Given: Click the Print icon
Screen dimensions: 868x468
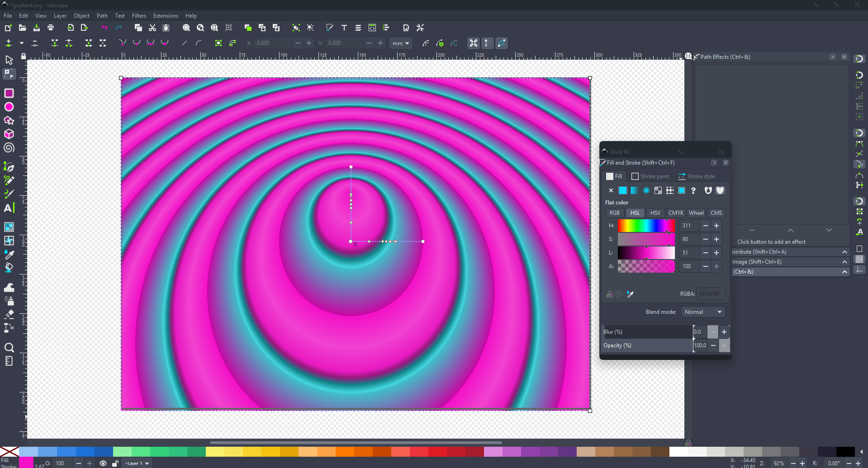Looking at the screenshot, I should (51, 28).
